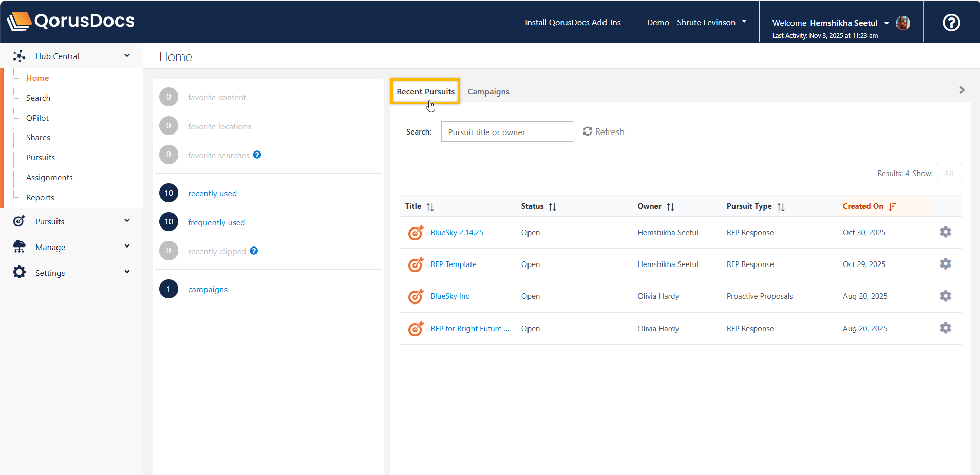Click help icon beside recently clipped
Image resolution: width=980 pixels, height=475 pixels.
tap(254, 251)
